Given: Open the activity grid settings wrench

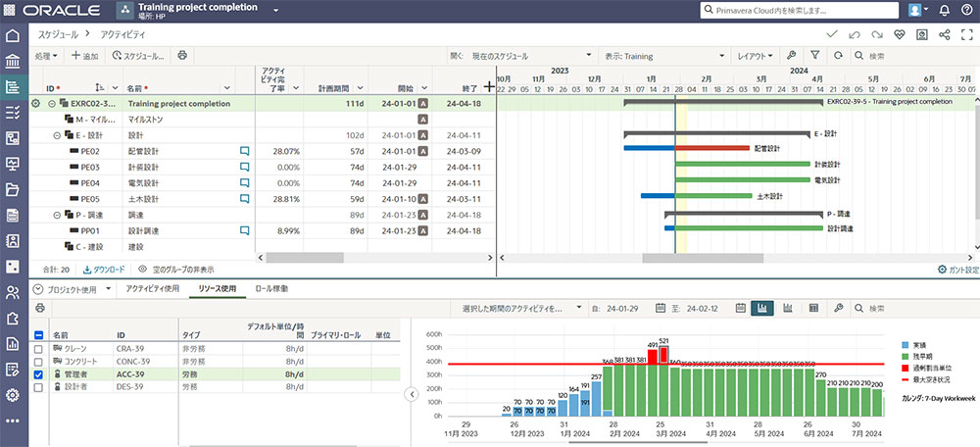Looking at the screenshot, I should coord(792,56).
